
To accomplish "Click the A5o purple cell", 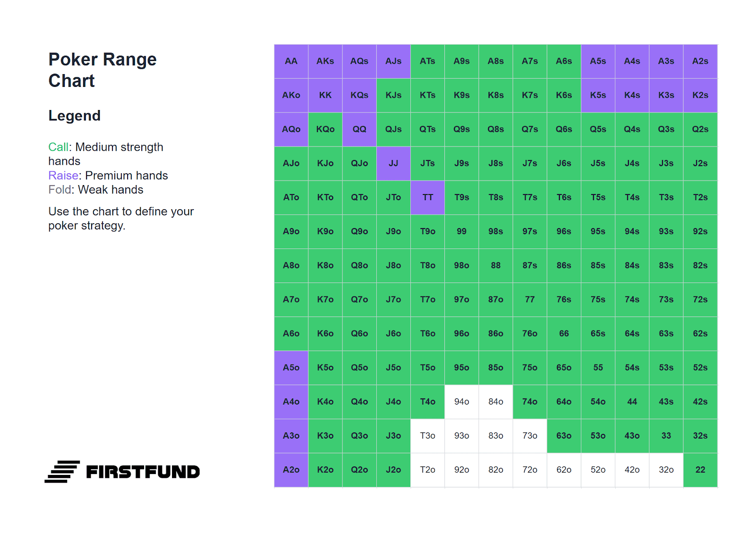I will coord(291,368).
